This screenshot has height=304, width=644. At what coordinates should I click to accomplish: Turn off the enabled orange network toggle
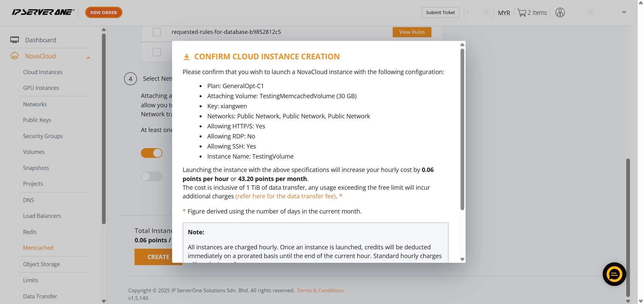tap(152, 153)
